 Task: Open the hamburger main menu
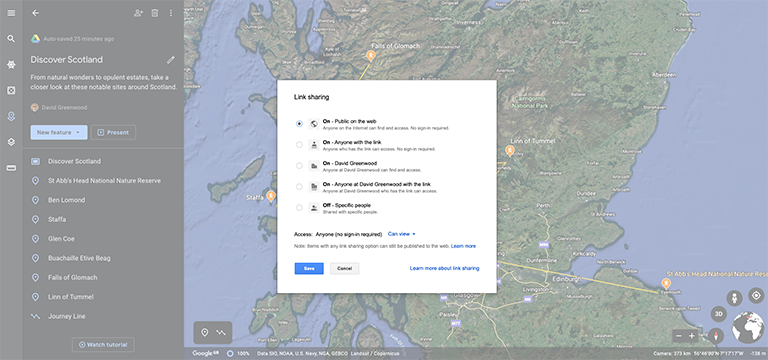[11, 13]
